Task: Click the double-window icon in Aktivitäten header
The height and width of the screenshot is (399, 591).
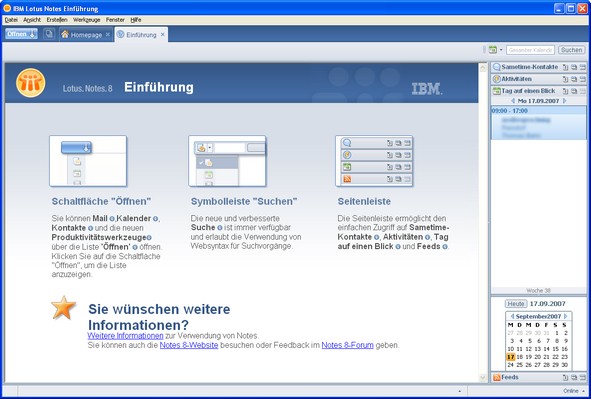Action: (574, 79)
